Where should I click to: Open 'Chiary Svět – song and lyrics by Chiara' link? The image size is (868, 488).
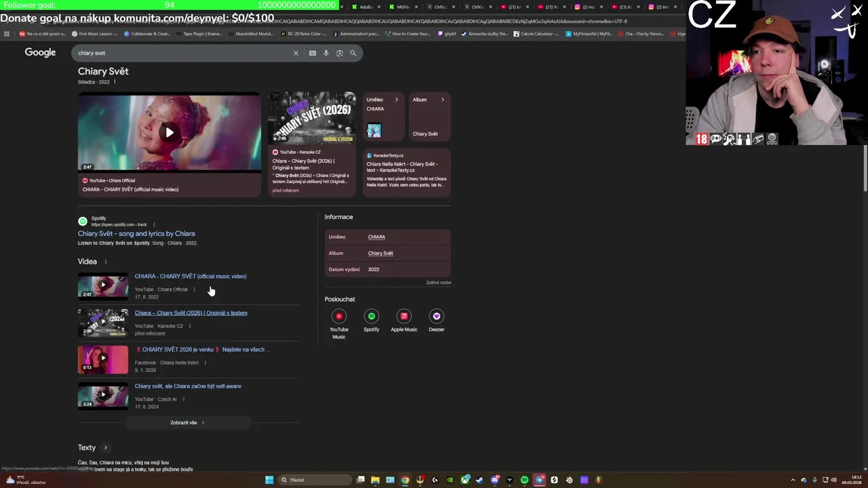pyautogui.click(x=136, y=233)
